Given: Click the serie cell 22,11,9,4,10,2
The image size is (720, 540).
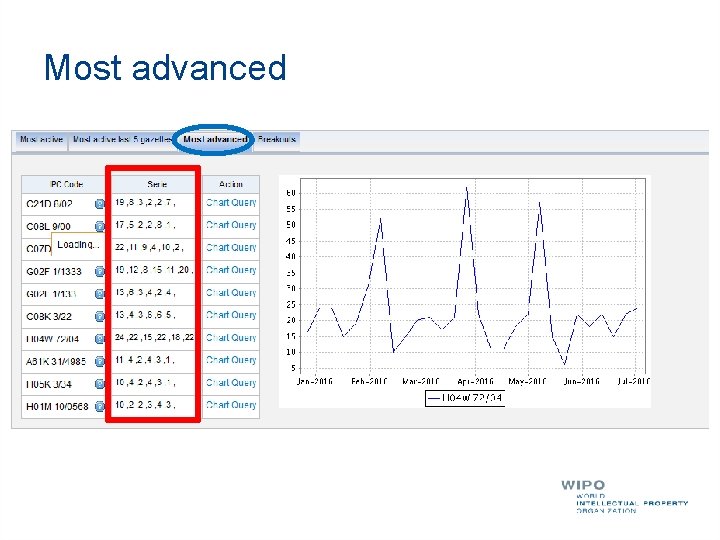Looking at the screenshot, I should point(149,247).
